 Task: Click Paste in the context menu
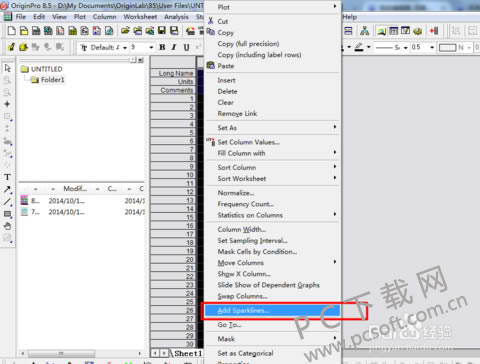273,66
